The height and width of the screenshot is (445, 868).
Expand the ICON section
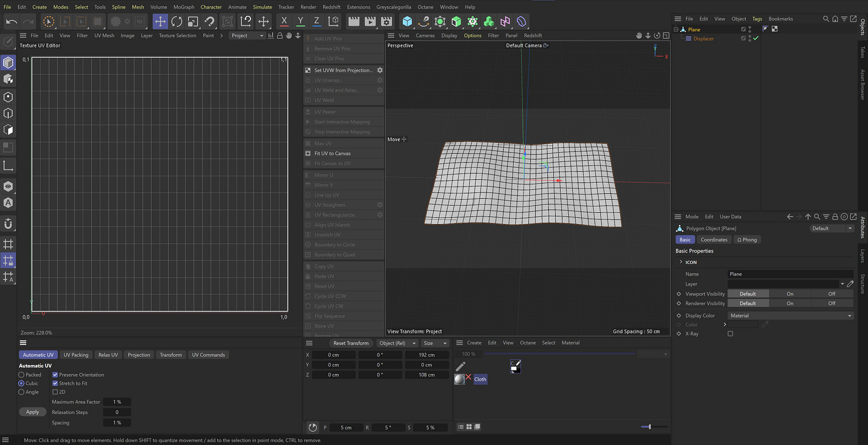[681, 262]
